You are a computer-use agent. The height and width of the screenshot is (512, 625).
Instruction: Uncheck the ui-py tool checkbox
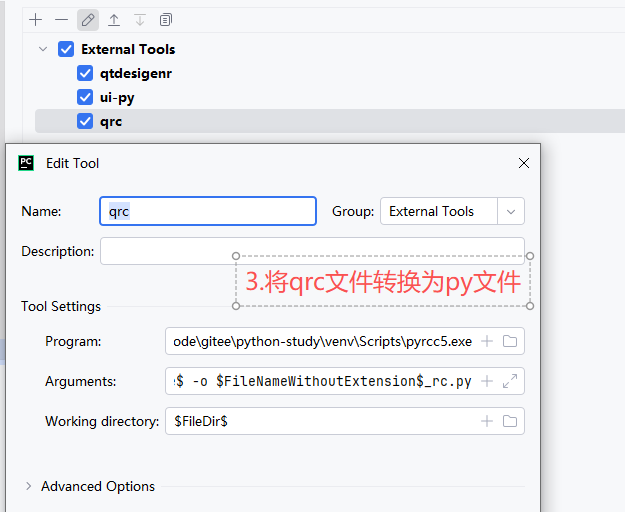pos(85,97)
